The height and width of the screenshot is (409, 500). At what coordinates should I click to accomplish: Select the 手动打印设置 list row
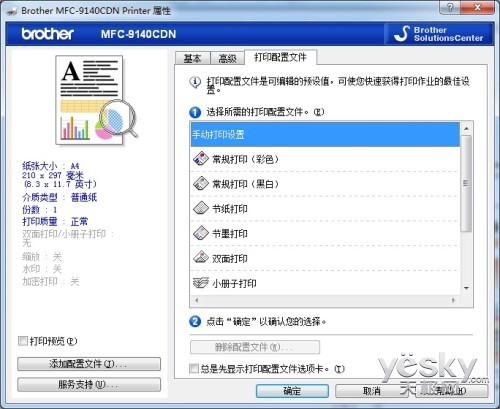pos(325,135)
